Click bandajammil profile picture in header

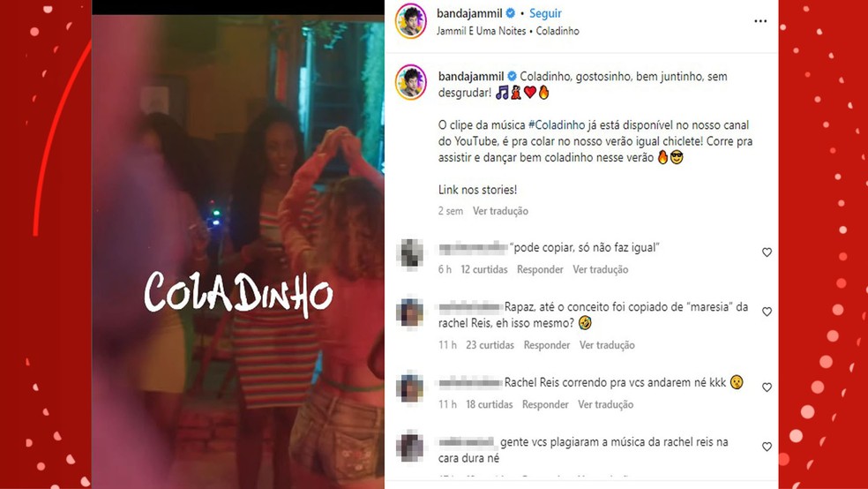(411, 21)
